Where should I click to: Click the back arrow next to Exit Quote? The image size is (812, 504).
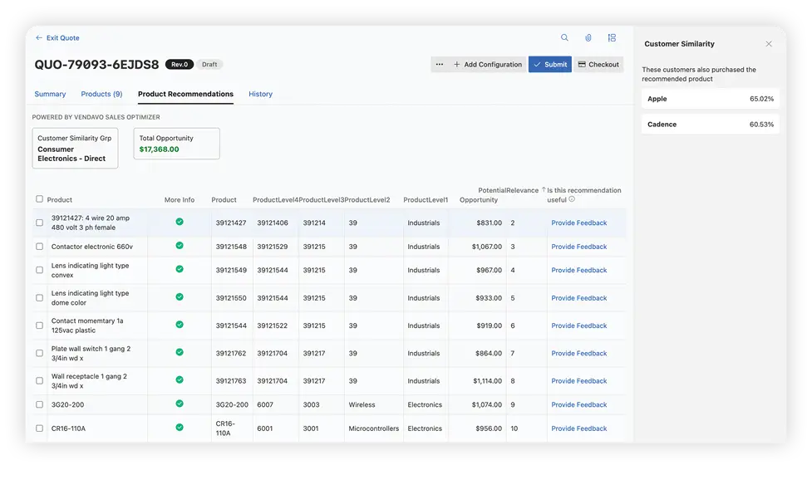[39, 38]
